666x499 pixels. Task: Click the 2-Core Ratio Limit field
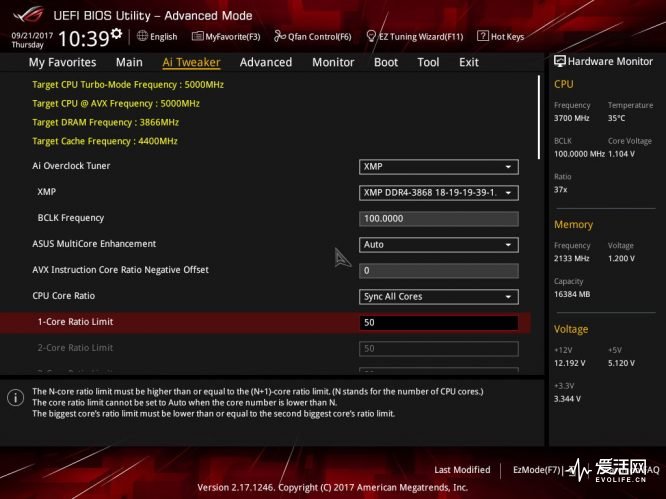point(438,348)
